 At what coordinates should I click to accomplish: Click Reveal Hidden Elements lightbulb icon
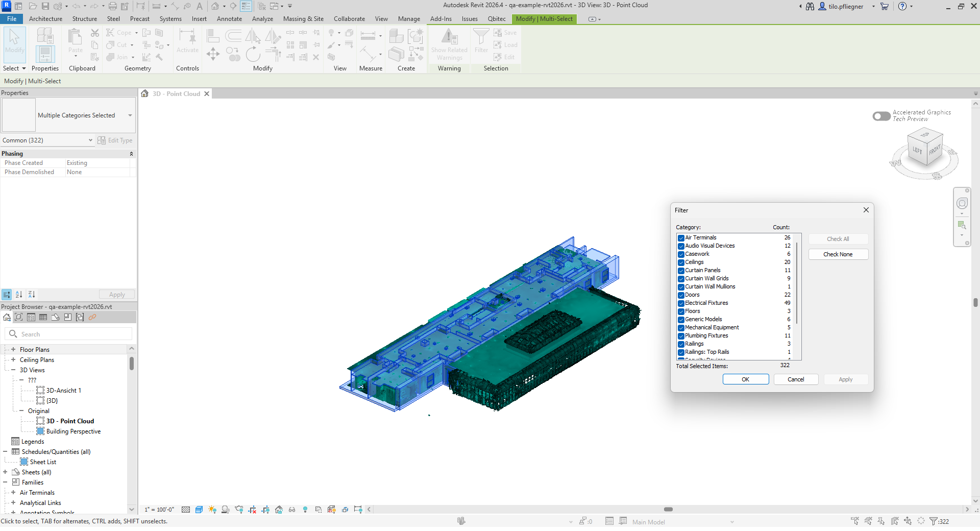coord(305,510)
